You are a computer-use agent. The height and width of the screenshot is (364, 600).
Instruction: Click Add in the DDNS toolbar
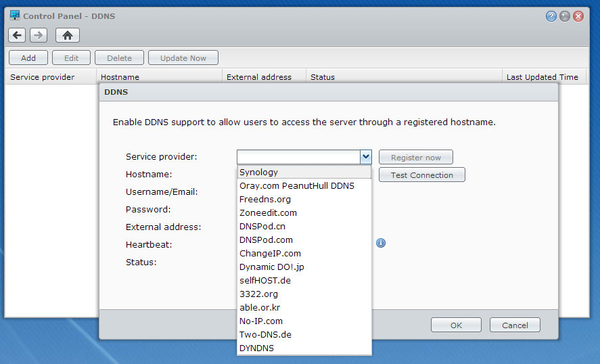(28, 58)
